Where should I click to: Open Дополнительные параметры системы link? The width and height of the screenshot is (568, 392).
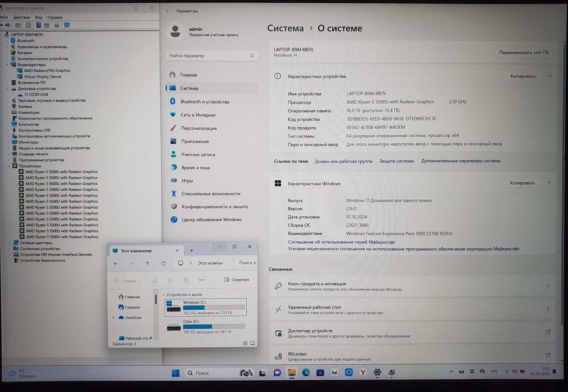pos(461,161)
